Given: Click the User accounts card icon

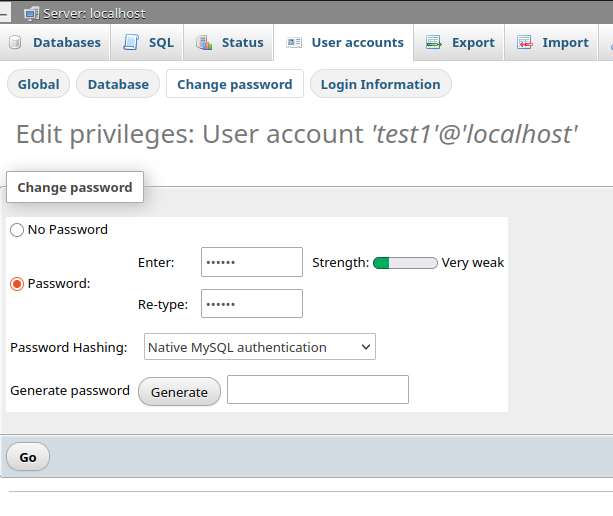Looking at the screenshot, I should click(294, 42).
